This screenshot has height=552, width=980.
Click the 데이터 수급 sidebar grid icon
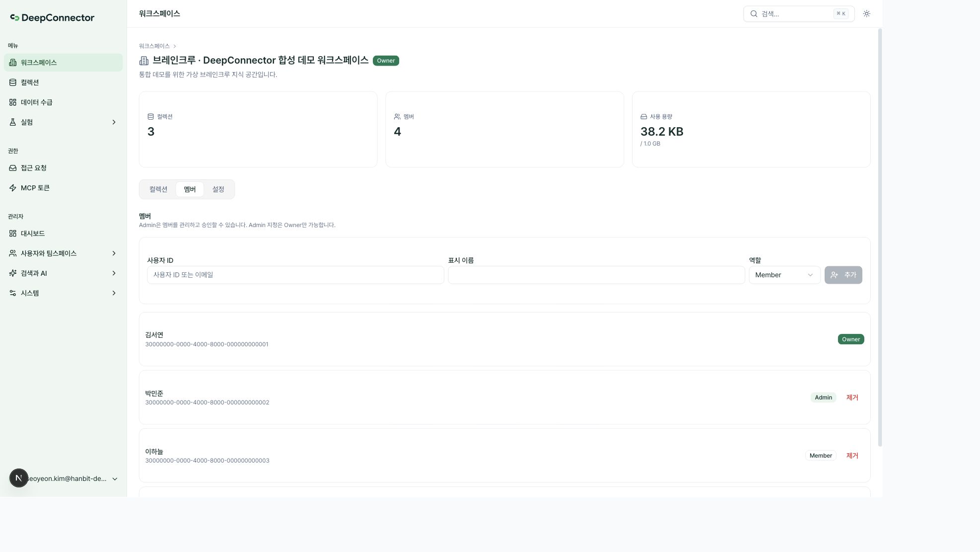13,102
